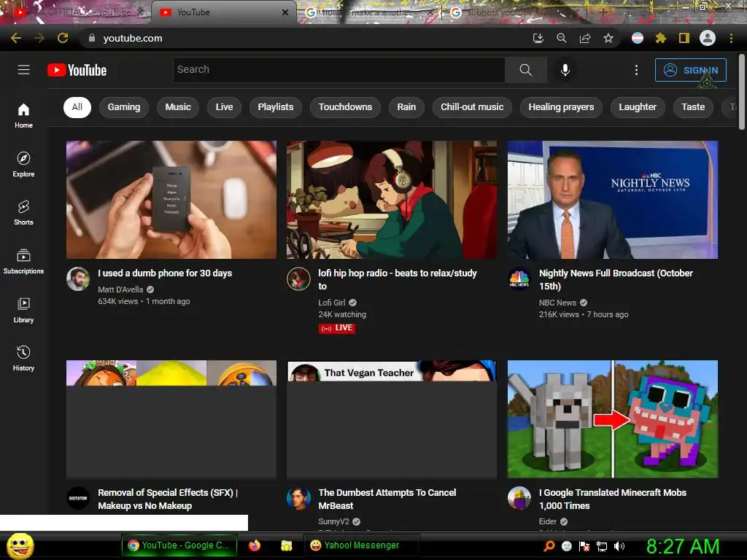747x560 pixels.
Task: Go to Home in sidebar
Action: [23, 116]
